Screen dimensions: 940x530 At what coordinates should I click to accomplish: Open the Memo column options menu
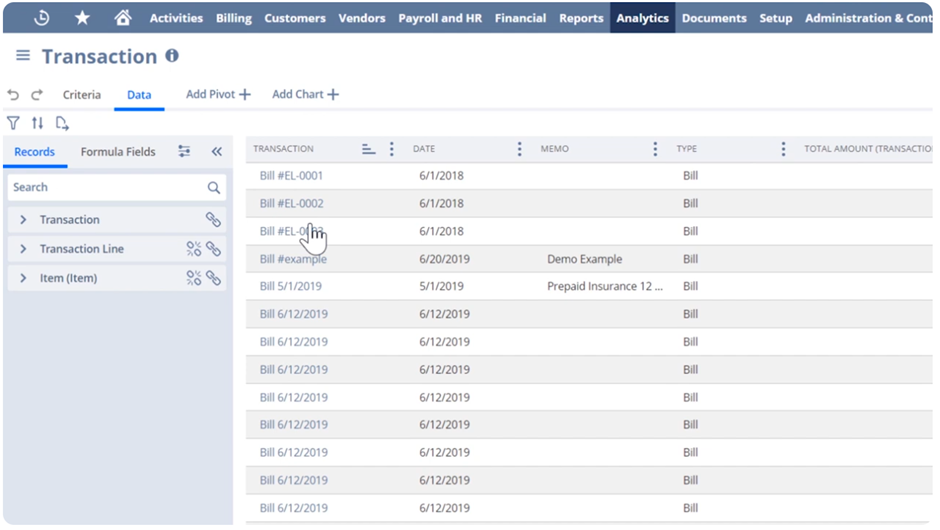(x=655, y=149)
